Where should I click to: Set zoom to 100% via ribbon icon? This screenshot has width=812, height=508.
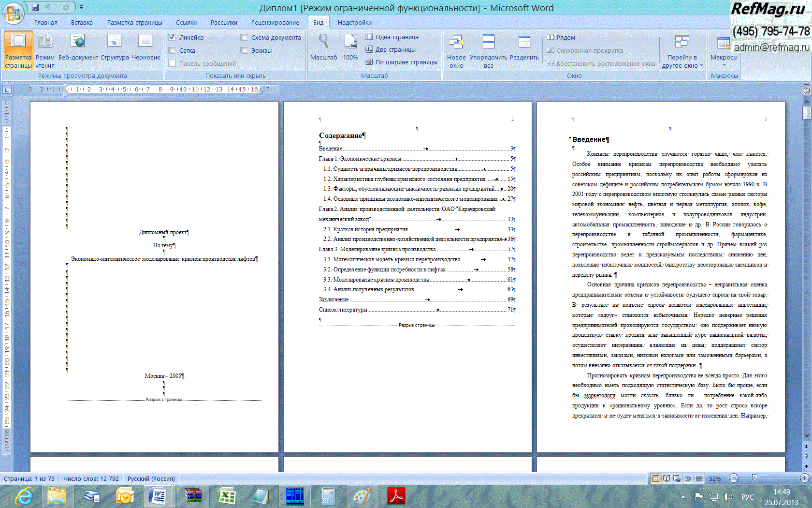tap(350, 47)
